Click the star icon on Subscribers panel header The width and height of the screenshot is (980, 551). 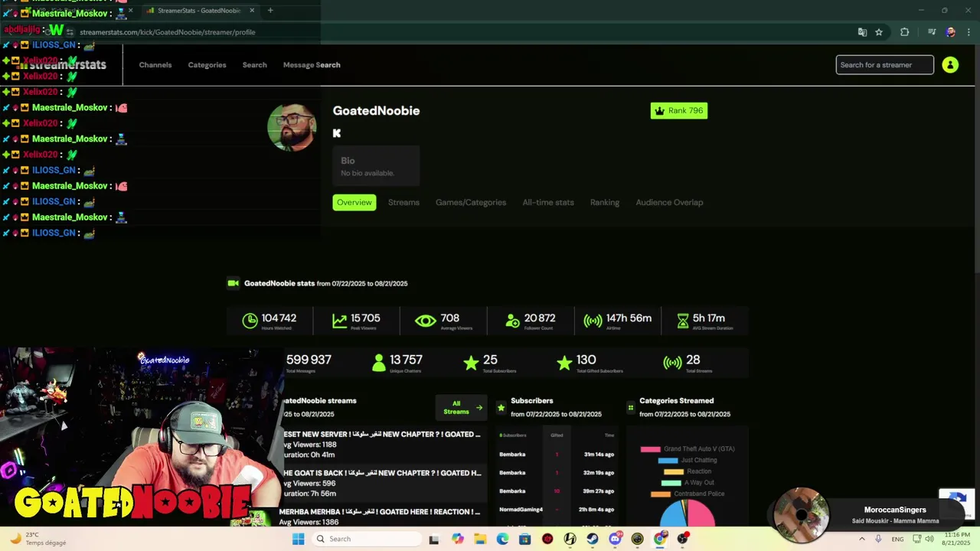pyautogui.click(x=501, y=407)
